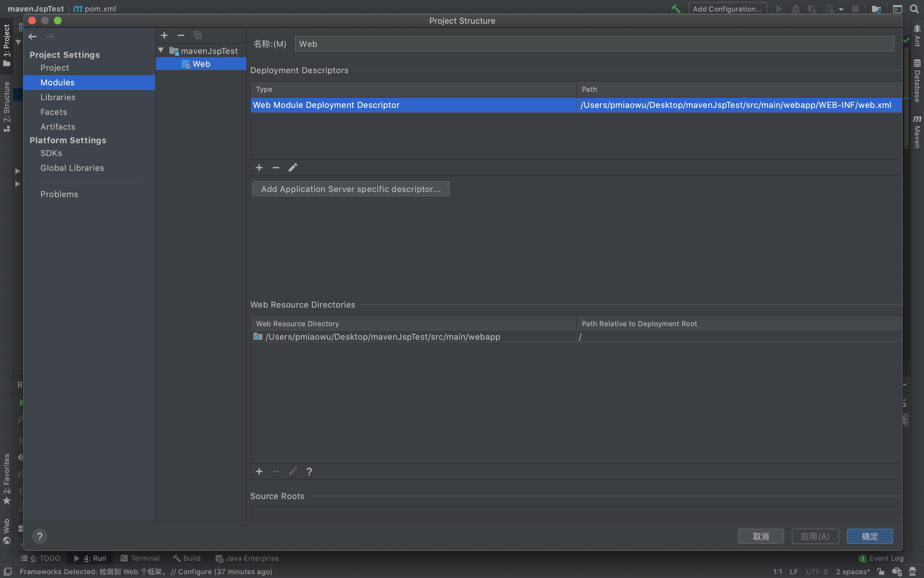Open Project settings section
This screenshot has width=924, height=578.
pos(55,68)
